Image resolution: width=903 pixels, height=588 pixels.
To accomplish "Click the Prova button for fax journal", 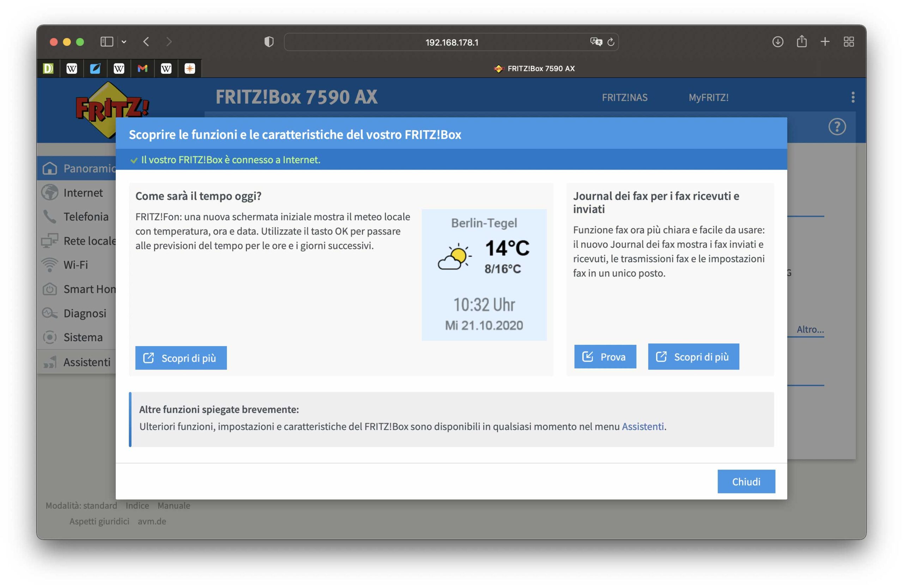I will pyautogui.click(x=605, y=356).
